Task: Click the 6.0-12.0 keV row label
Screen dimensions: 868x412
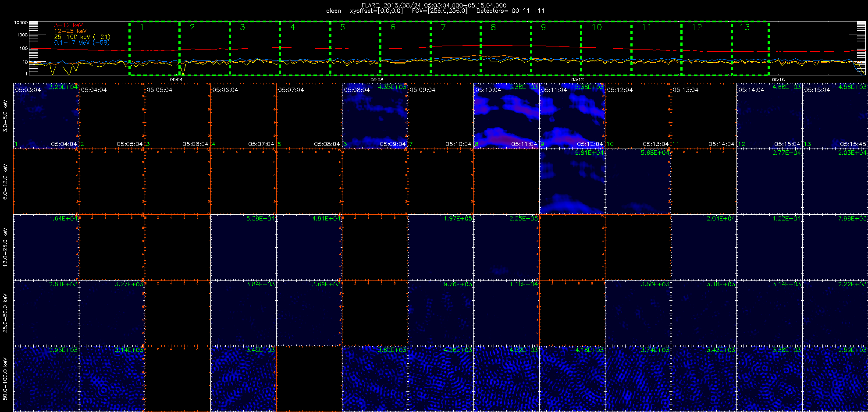Action: pos(5,181)
